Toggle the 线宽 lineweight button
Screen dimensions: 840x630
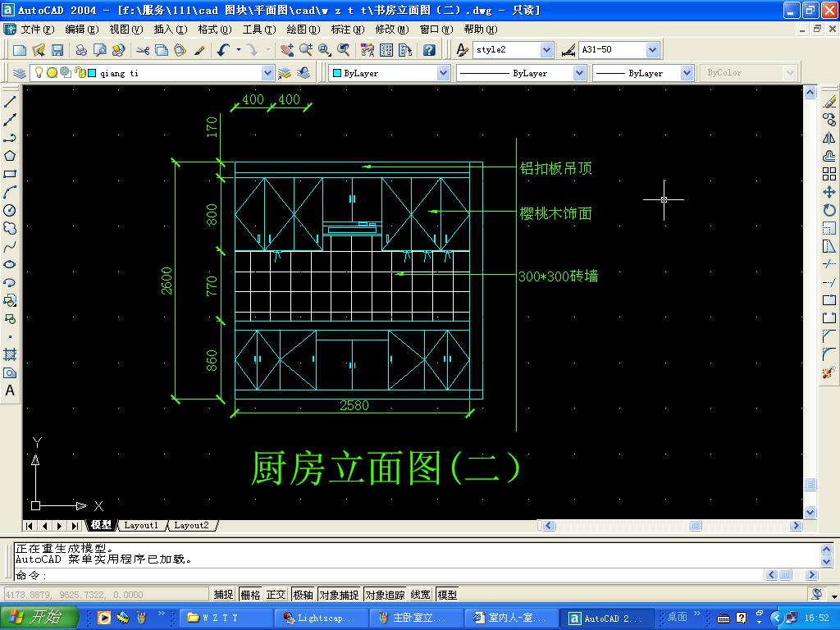[x=421, y=595]
